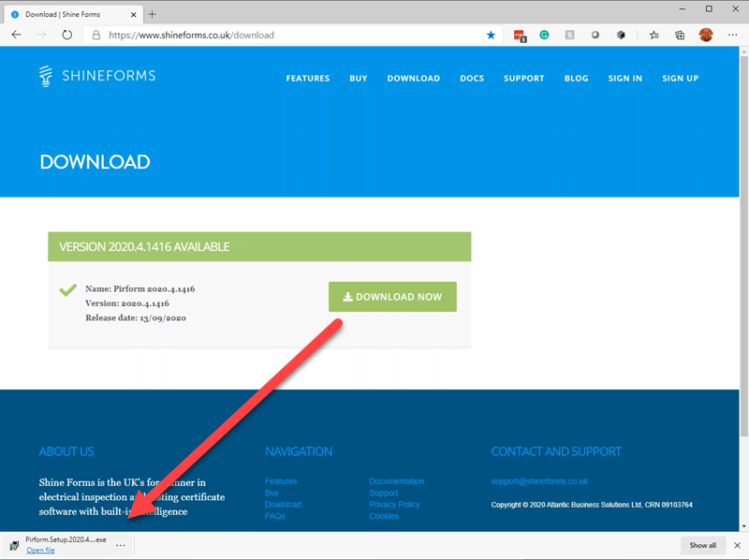The width and height of the screenshot is (749, 560).
Task: Click the Shine Forms logo
Action: (x=97, y=76)
